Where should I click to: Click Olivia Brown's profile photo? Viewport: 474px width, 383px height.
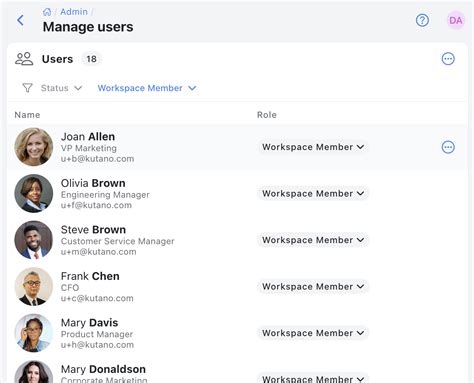tap(34, 193)
